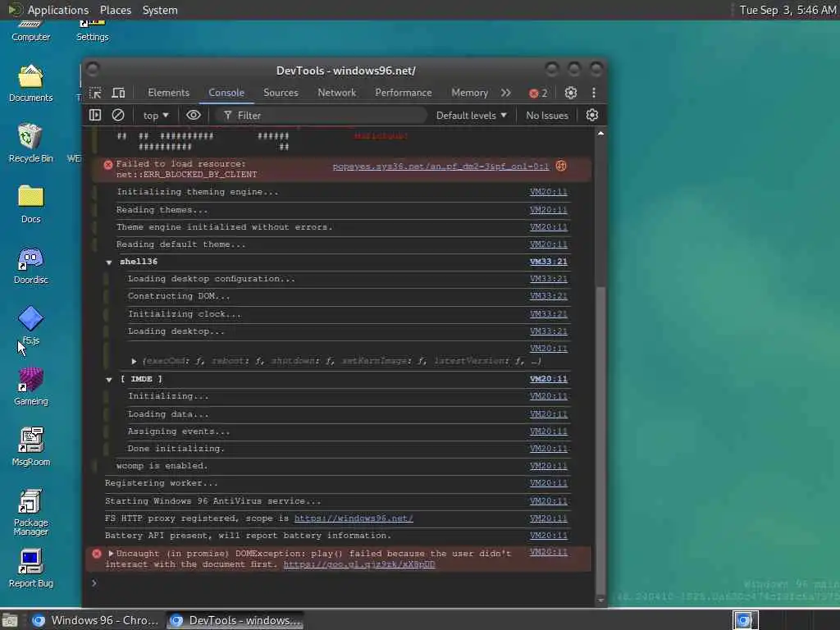Click the 'Loading desktop configuration...' log line
This screenshot has height=630, width=840.
point(211,279)
